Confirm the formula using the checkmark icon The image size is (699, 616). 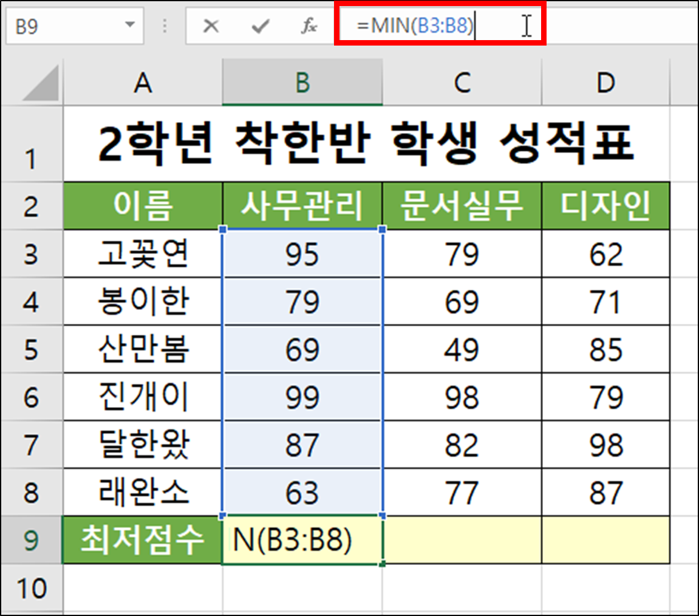point(261,26)
